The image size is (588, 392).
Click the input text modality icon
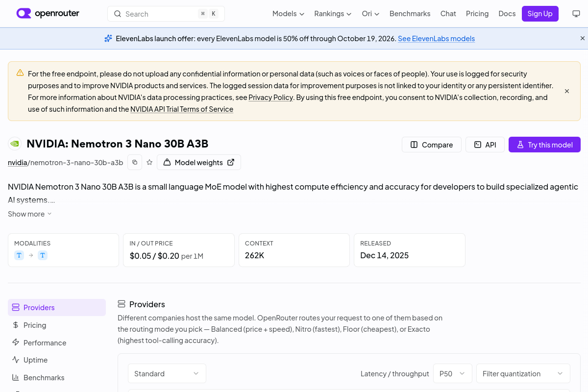click(19, 255)
